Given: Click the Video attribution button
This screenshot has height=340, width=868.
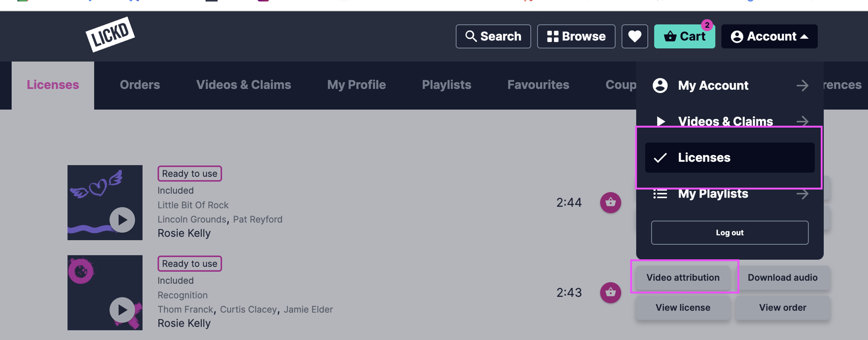Looking at the screenshot, I should (683, 278).
